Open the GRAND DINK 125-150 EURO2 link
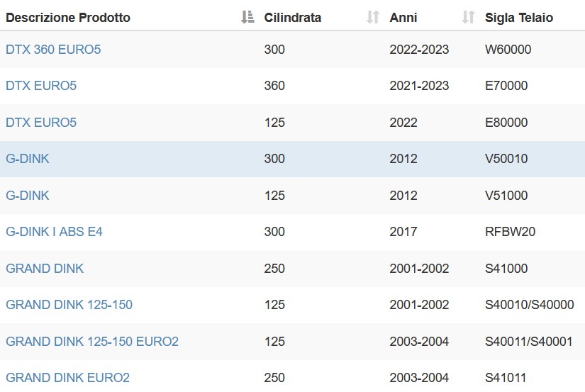585x392 pixels. pyautogui.click(x=92, y=341)
